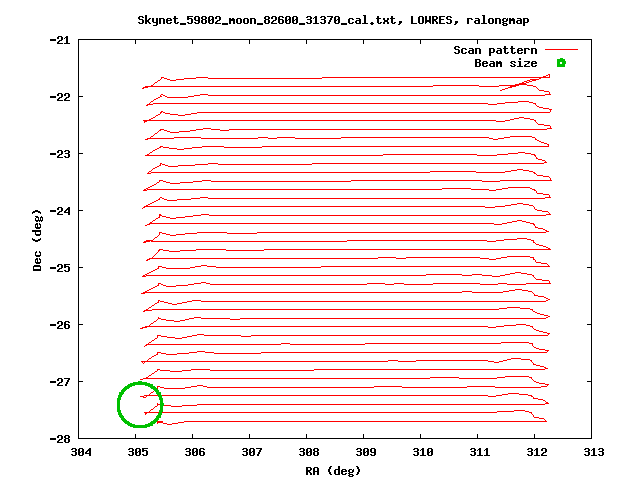The height and width of the screenshot is (480, 640).
Task: Click the x-axis tick label 305
Action: coord(138,452)
